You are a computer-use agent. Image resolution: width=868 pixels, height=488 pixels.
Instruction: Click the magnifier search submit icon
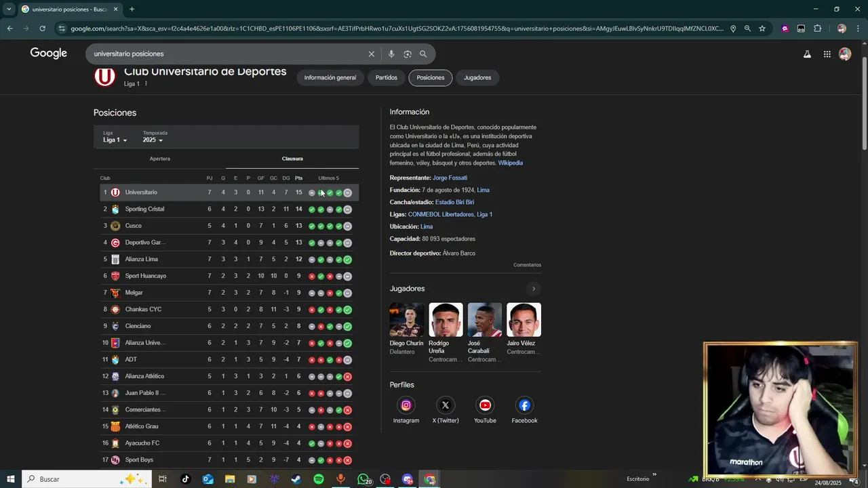coord(423,54)
